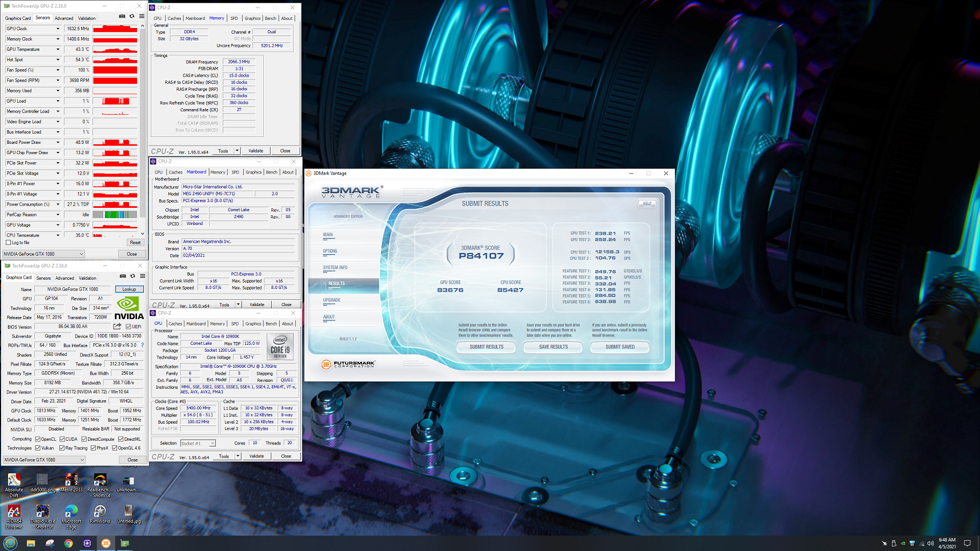The width and height of the screenshot is (980, 551).
Task: Click the BIOS export share icon
Action: click(117, 326)
